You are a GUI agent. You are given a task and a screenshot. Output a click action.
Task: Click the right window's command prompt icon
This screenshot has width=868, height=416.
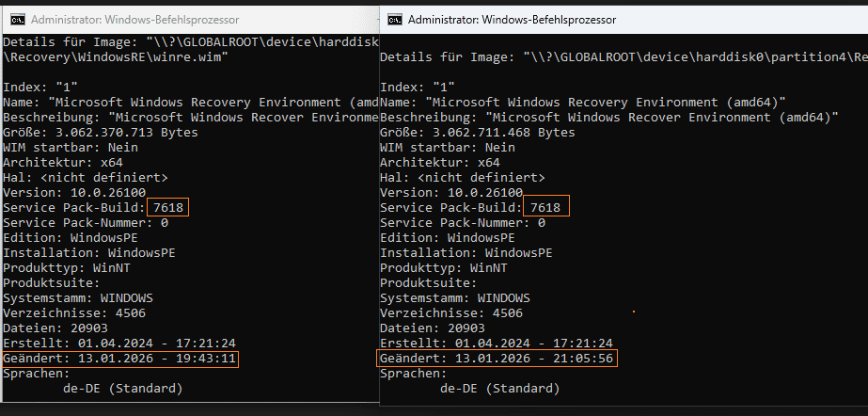[x=397, y=17]
